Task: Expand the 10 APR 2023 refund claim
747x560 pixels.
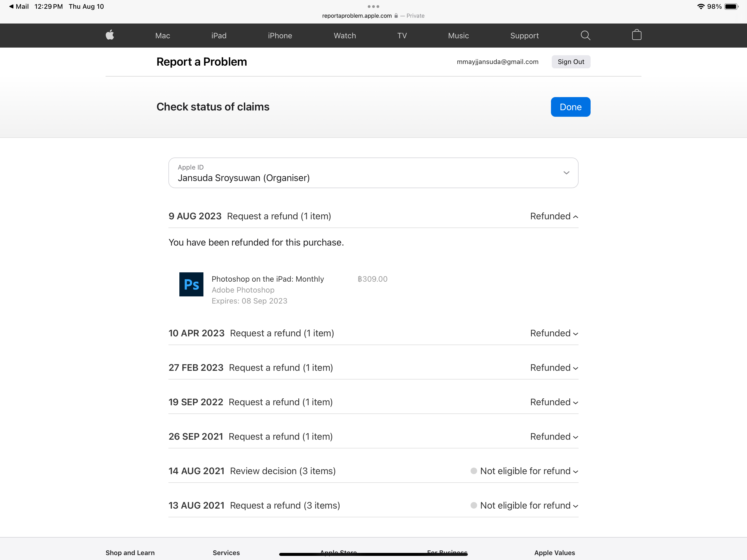Action: point(554,333)
